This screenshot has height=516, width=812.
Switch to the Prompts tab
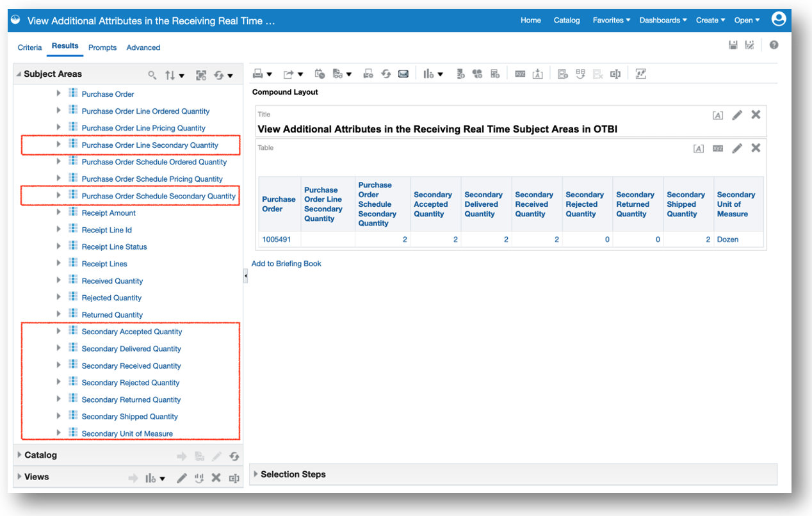tap(102, 47)
